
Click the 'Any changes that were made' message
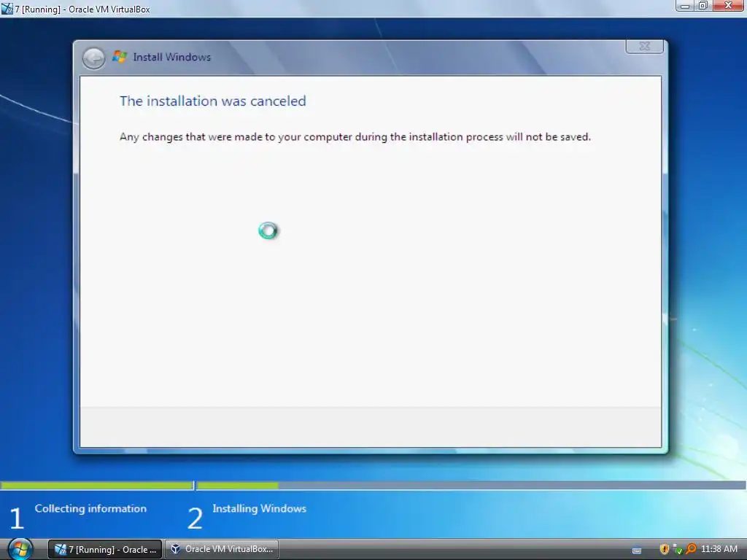[x=355, y=137]
